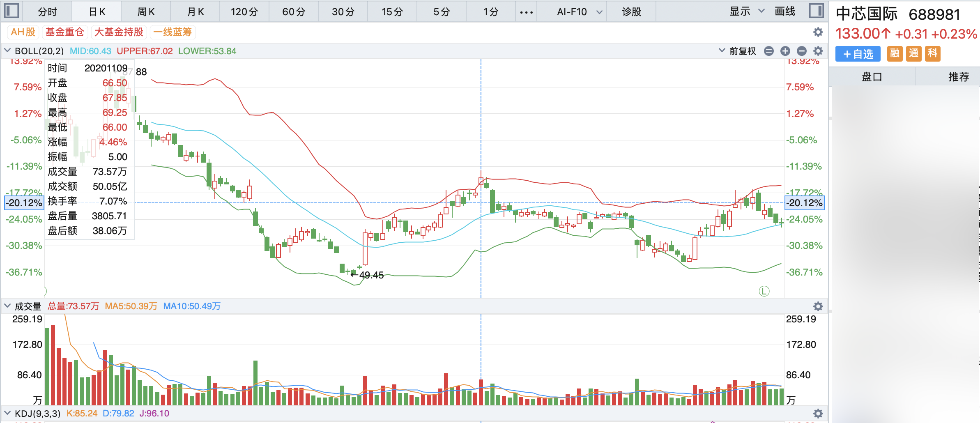Click the orange 融 badge

pyautogui.click(x=895, y=54)
